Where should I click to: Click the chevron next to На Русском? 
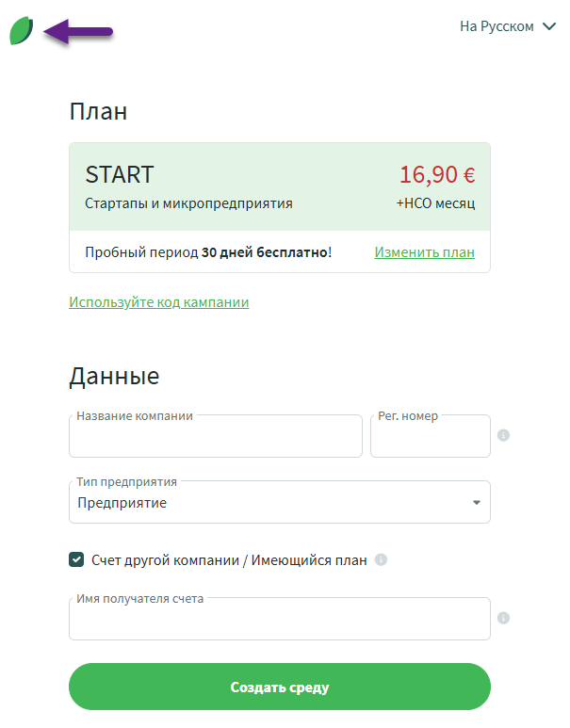(x=550, y=26)
